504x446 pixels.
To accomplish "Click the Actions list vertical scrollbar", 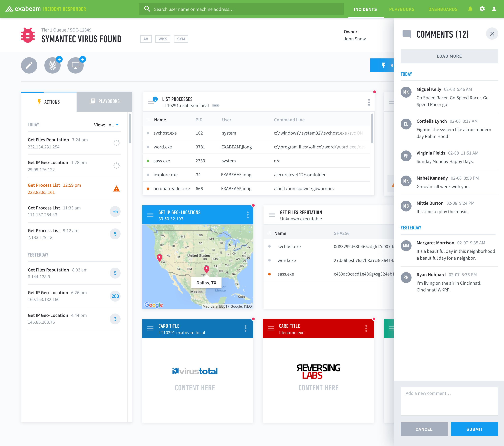I will click(x=130, y=128).
